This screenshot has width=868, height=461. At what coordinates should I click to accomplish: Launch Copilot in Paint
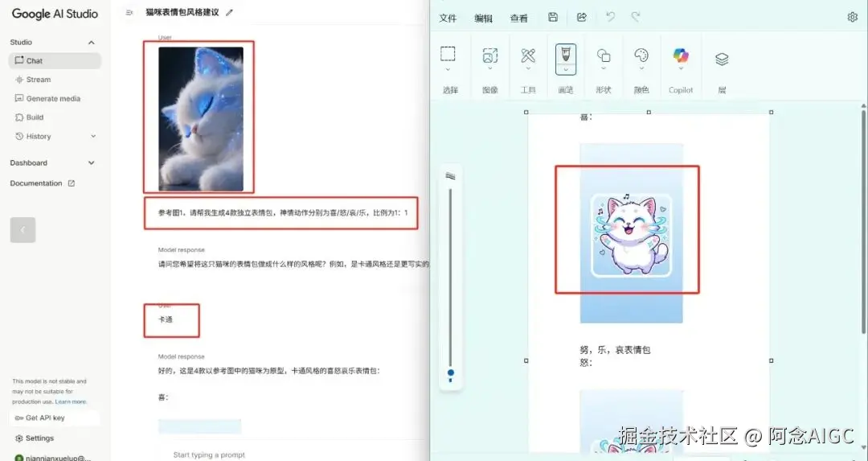pos(681,55)
